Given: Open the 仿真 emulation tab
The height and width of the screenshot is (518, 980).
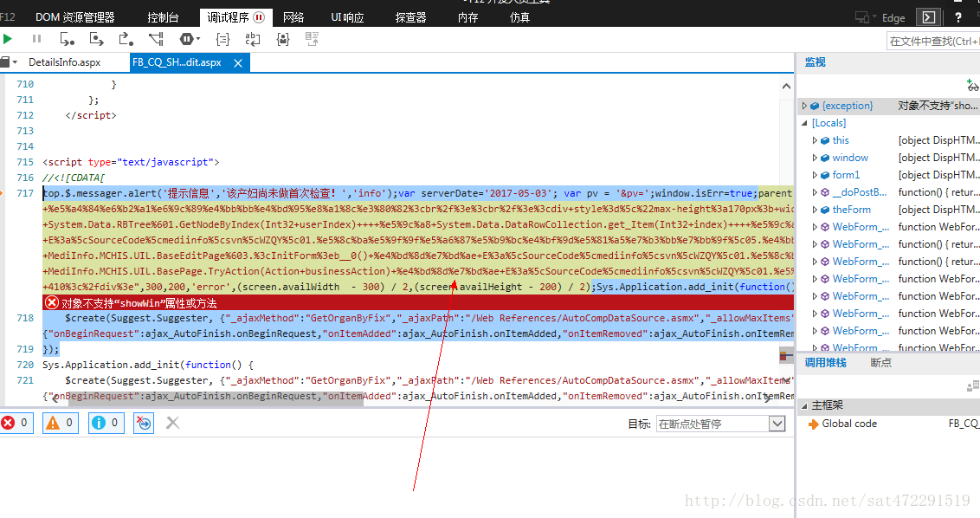Looking at the screenshot, I should coord(519,17).
